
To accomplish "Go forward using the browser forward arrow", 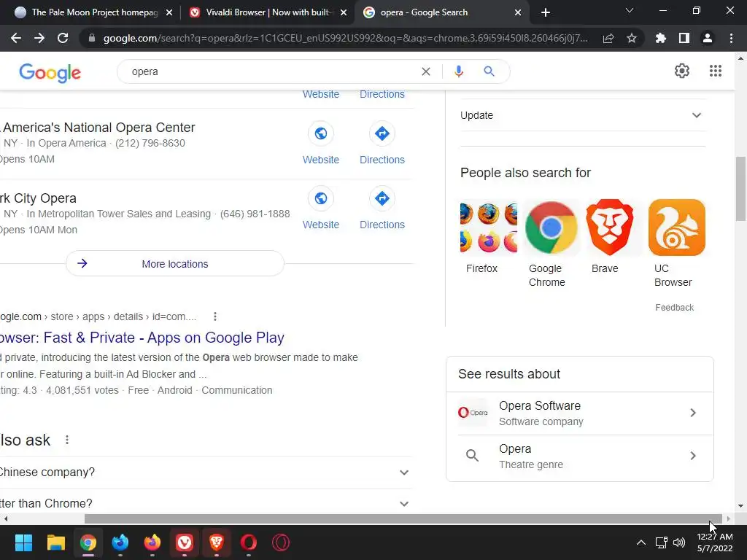I will click(39, 38).
